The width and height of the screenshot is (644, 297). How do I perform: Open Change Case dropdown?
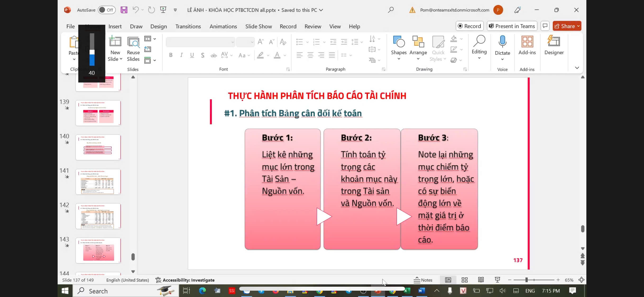coord(244,55)
